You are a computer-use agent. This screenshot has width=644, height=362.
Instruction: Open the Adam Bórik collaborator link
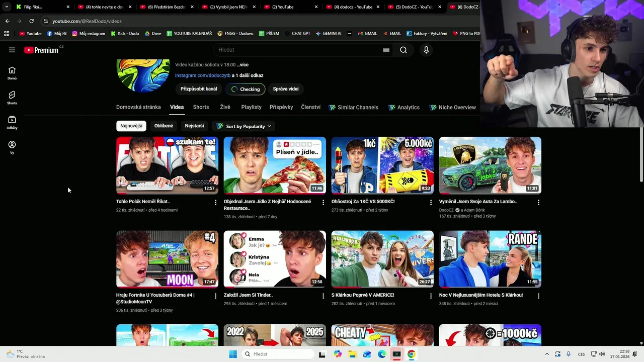pyautogui.click(x=474, y=210)
